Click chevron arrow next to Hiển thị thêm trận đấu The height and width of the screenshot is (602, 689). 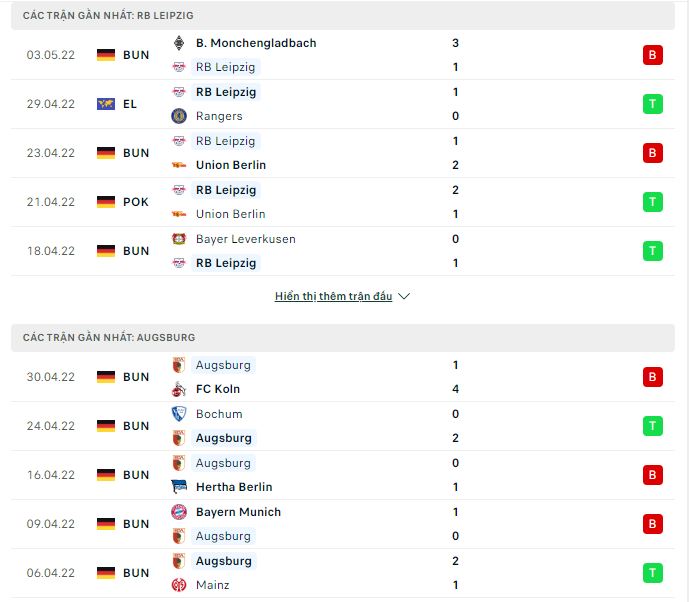point(404,297)
